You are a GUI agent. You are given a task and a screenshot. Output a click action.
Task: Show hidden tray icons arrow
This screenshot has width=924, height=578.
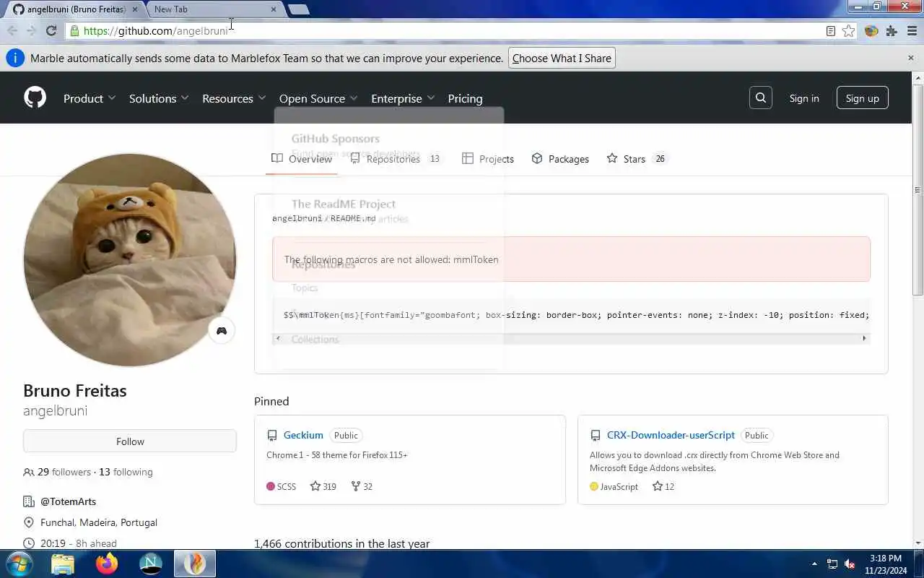tap(815, 564)
